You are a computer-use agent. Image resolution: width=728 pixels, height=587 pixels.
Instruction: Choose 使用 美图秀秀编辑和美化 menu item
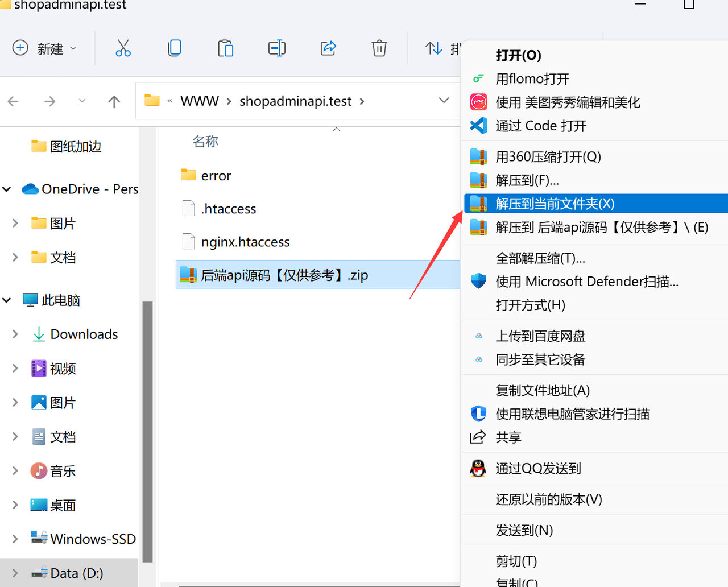click(x=594, y=102)
